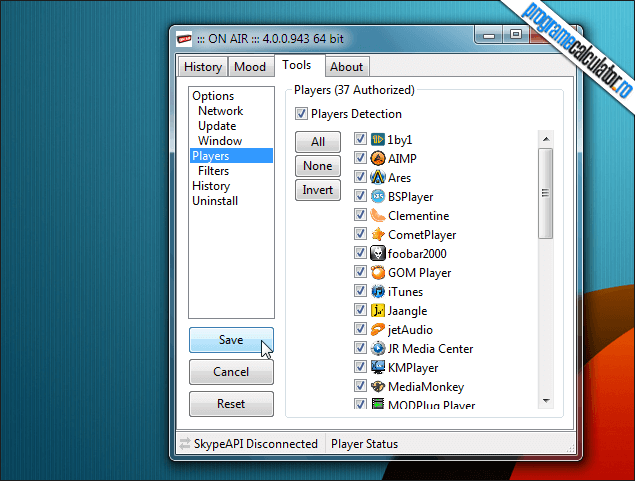Click the JR Media Center icon
635x481 pixels.
(x=377, y=349)
